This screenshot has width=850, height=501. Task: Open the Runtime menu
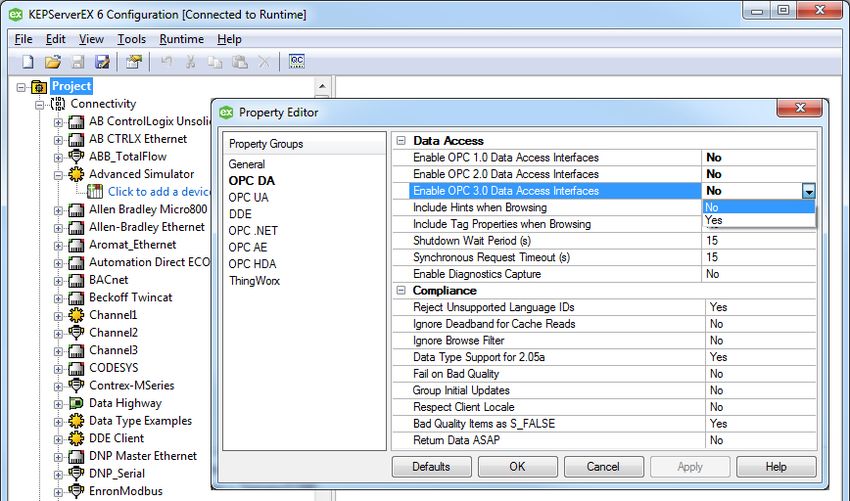[x=182, y=39]
